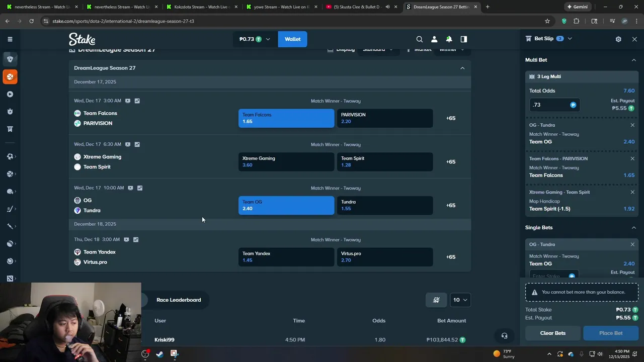Open the notifications bell
This screenshot has height=362, width=644.
click(x=449, y=39)
